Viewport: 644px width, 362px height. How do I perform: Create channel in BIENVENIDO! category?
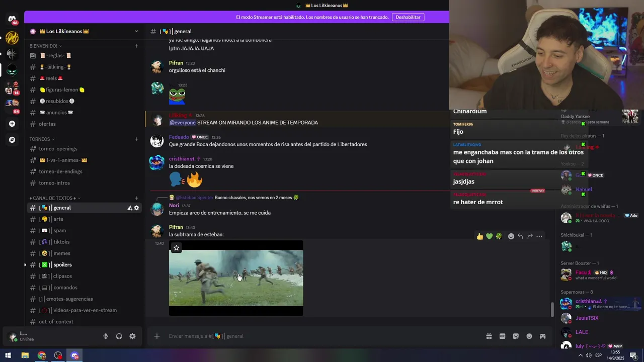coord(136,46)
